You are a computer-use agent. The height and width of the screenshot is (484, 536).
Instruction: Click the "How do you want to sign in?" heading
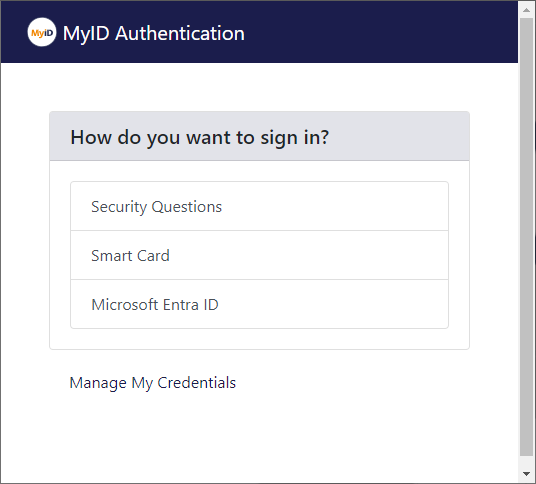click(200, 137)
